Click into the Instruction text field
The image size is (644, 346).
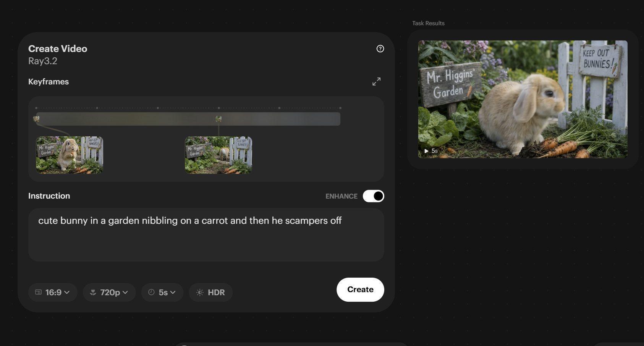coord(206,235)
